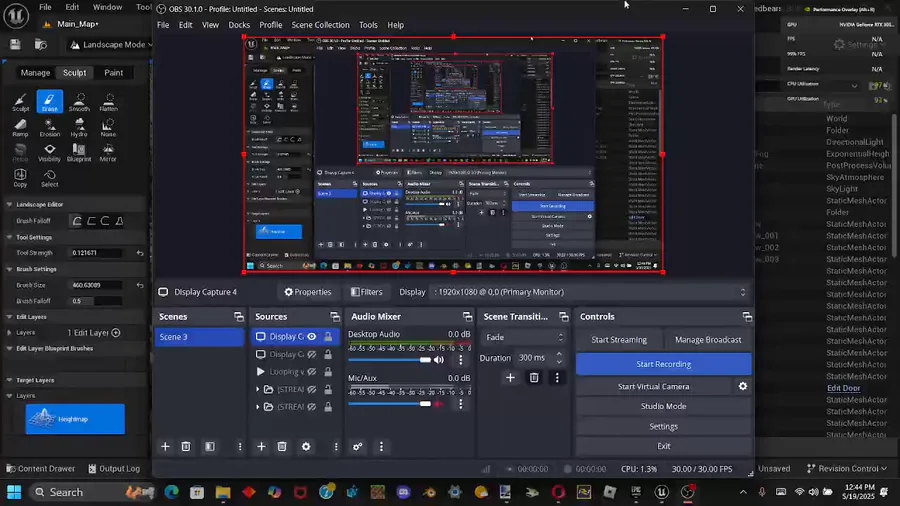Select the Mirror landscape tool

108,153
